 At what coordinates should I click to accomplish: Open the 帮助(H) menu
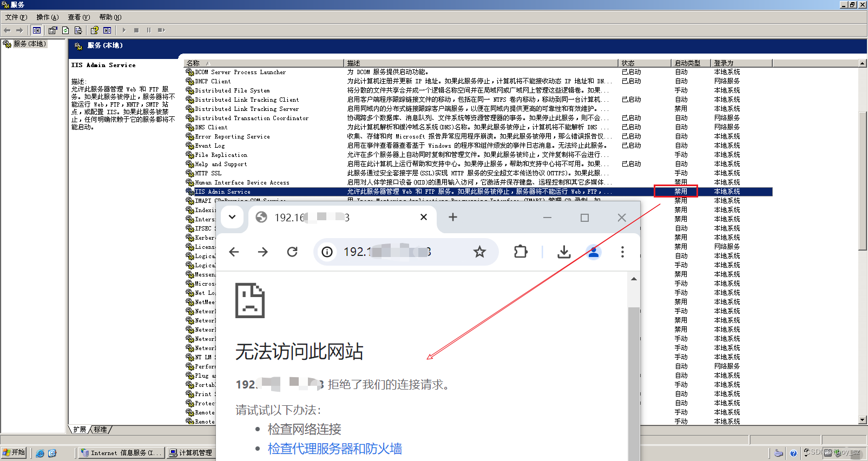click(110, 17)
